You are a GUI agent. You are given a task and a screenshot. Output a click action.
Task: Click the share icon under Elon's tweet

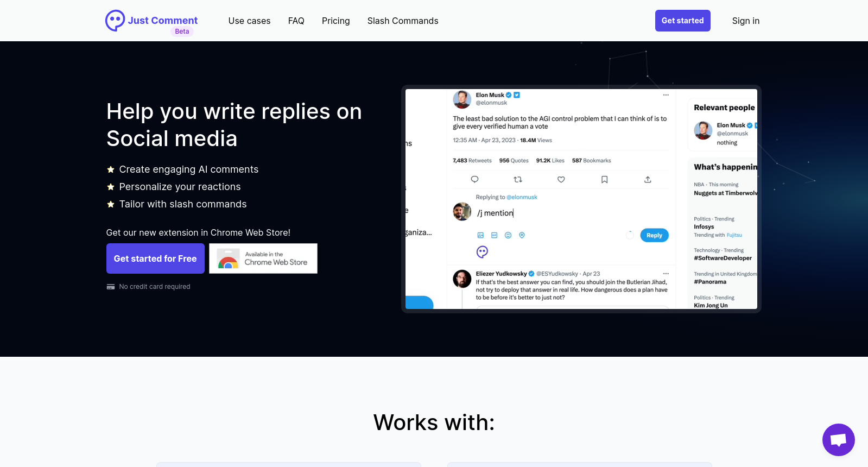click(x=648, y=179)
